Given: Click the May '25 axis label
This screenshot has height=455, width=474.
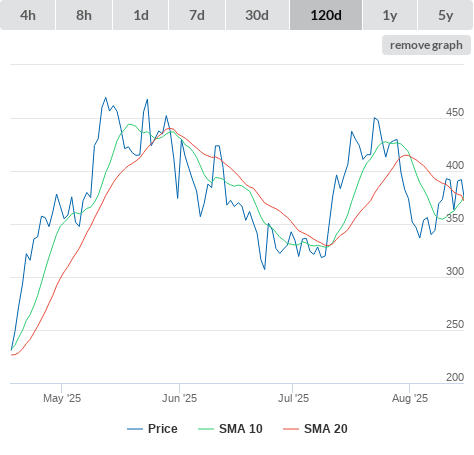Looking at the screenshot, I should click(x=62, y=398).
